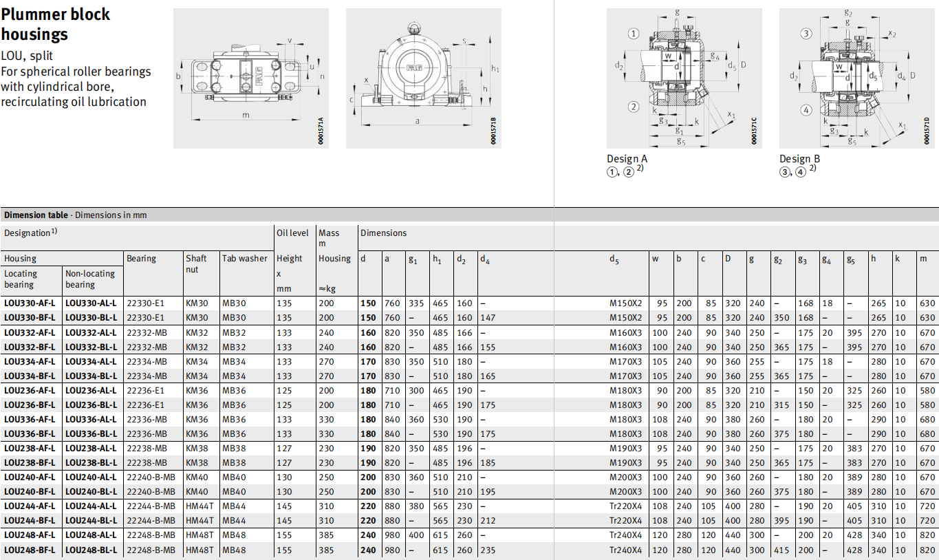Open the Design A cross-section drawing
Image resolution: width=939 pixels, height=560 pixels.
[x=684, y=78]
